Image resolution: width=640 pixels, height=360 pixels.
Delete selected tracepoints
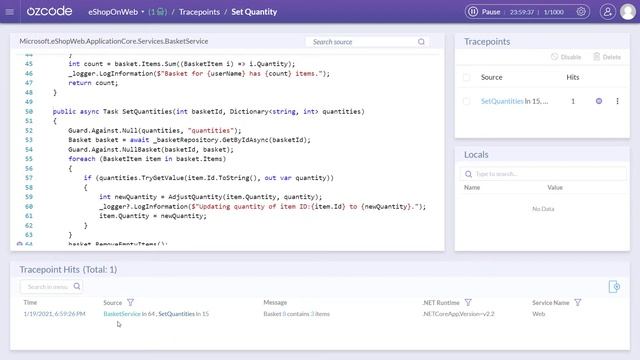tap(607, 57)
